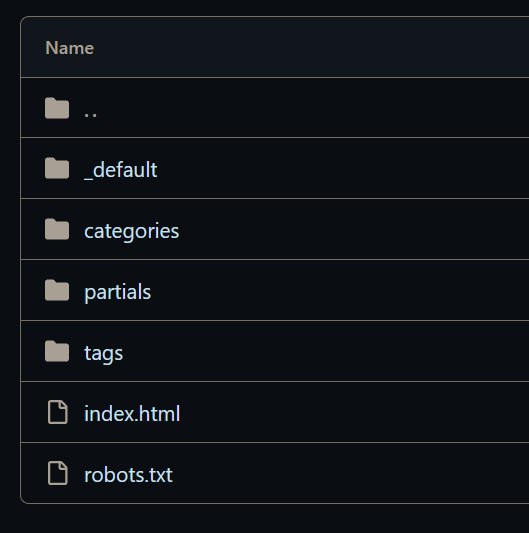
Task: Click the Name column header
Action: (x=70, y=48)
